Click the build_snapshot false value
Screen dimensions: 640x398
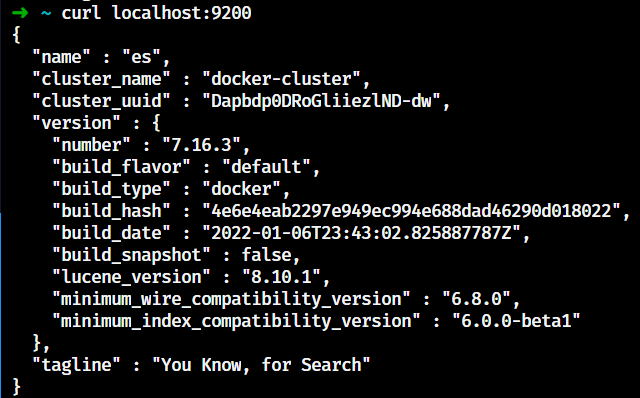[267, 255]
